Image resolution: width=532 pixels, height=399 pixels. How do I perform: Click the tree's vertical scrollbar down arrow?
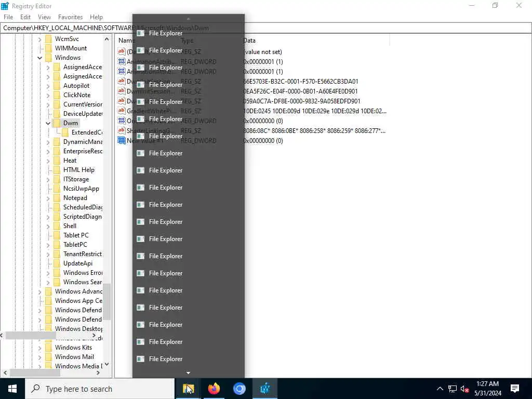click(107, 364)
